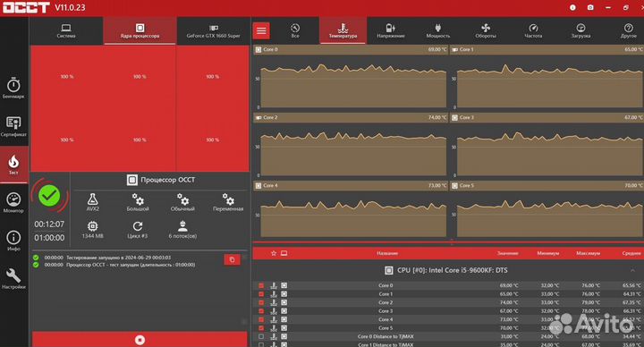The image size is (644, 347).
Task: Click the monitor icon in the table header
Action: (x=284, y=253)
